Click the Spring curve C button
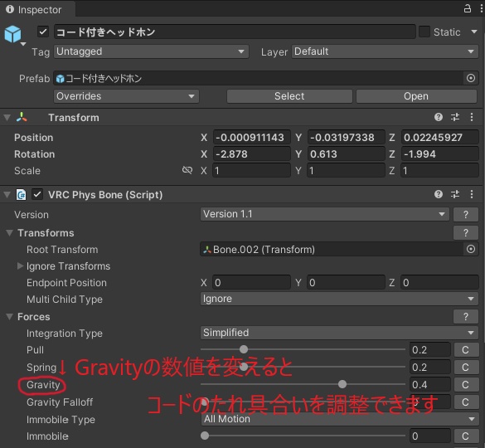 point(465,368)
